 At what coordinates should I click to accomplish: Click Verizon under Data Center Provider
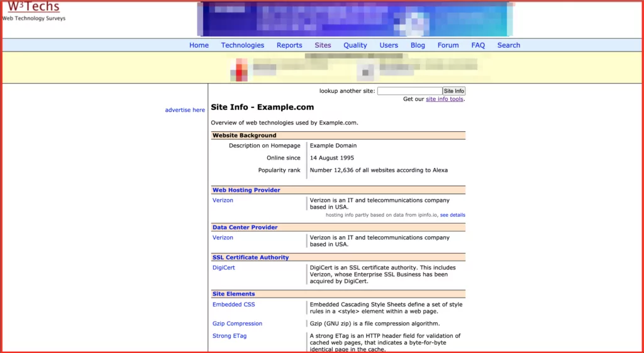coord(223,238)
